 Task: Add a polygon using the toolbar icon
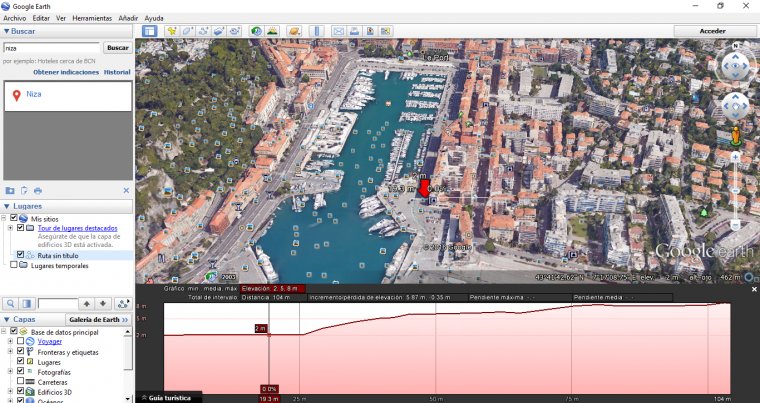(187, 31)
